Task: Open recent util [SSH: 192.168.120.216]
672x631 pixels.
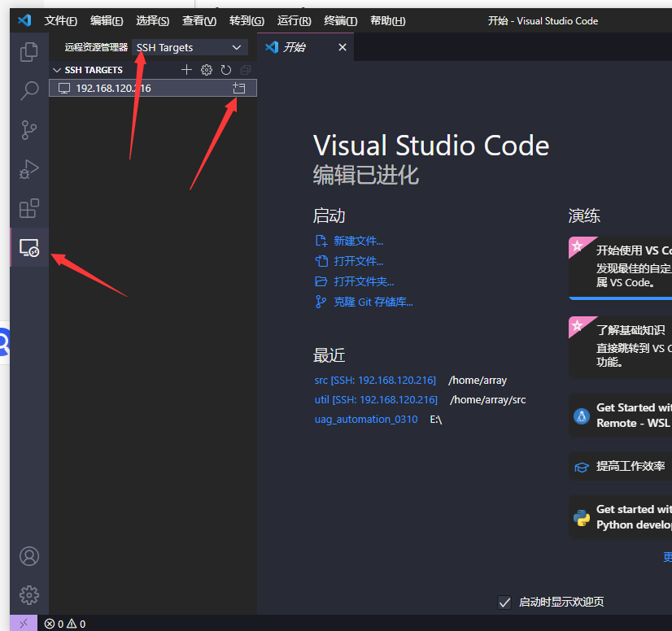Action: click(376, 400)
